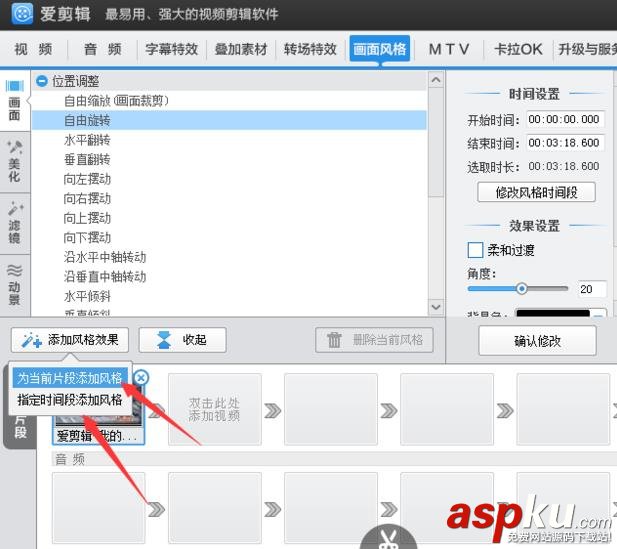Select 水平倾斜 style item
This screenshot has width=617, height=549.
coord(229,296)
